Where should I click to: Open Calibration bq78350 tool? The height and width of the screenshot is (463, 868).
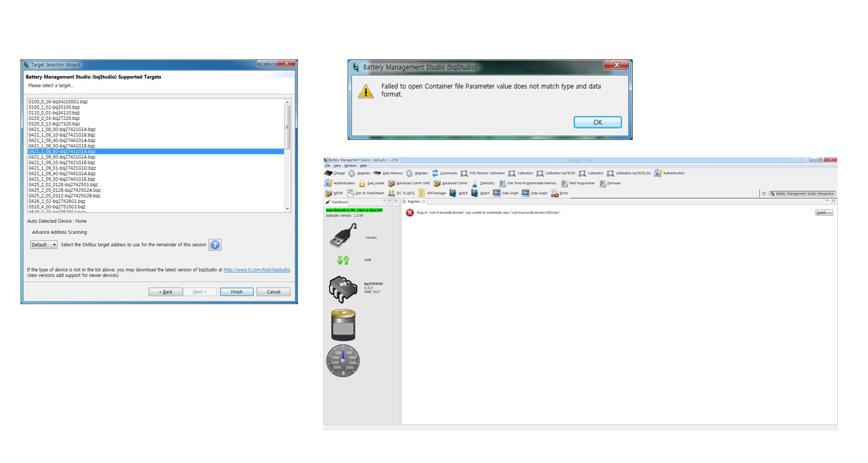(x=555, y=173)
